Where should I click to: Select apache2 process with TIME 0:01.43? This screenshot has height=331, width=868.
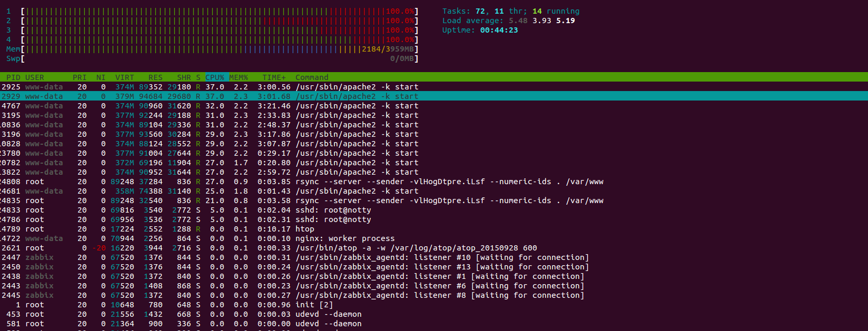click(434, 191)
